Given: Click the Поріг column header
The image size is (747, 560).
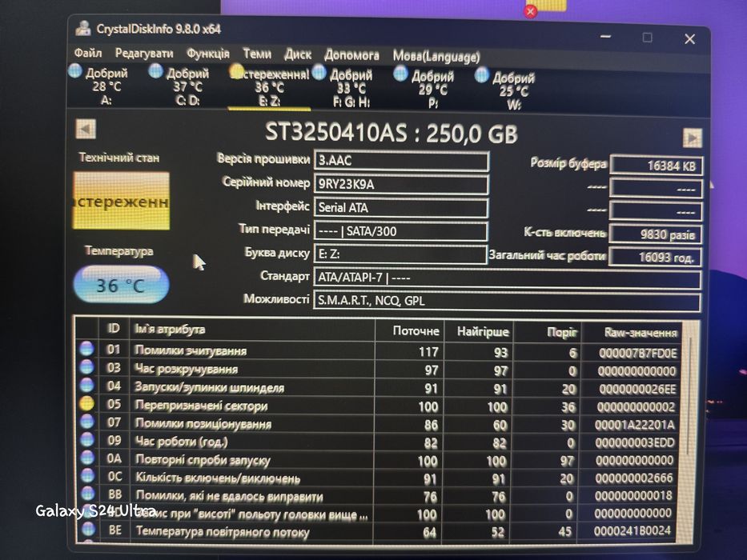Looking at the screenshot, I should pyautogui.click(x=548, y=332).
